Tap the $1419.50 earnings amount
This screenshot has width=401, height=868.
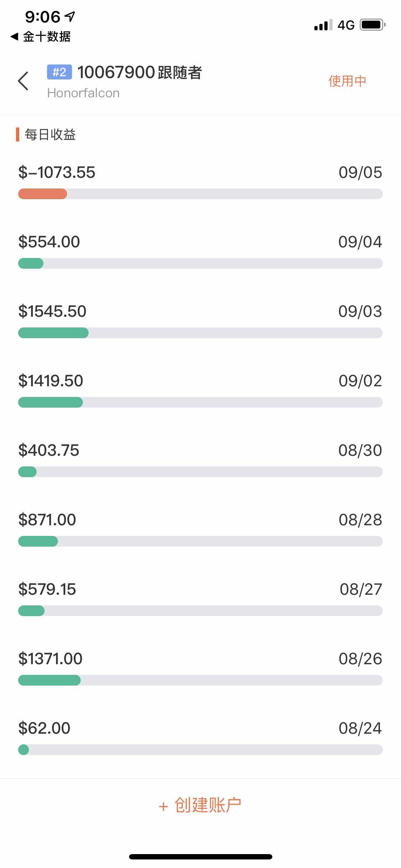pyautogui.click(x=51, y=381)
